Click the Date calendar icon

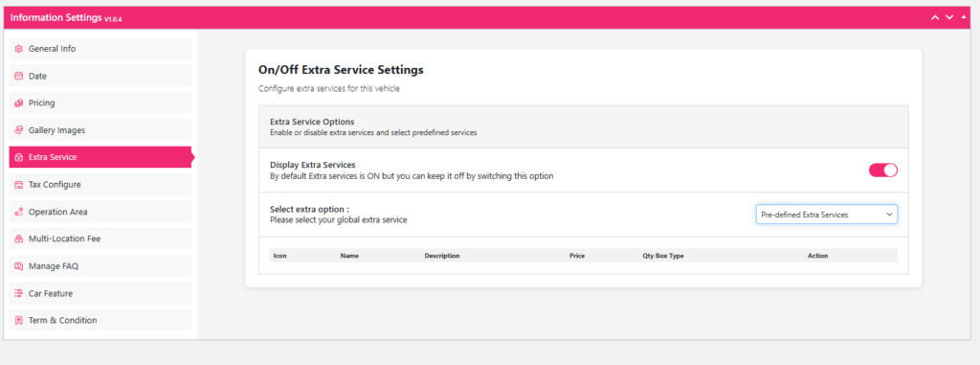tap(19, 76)
